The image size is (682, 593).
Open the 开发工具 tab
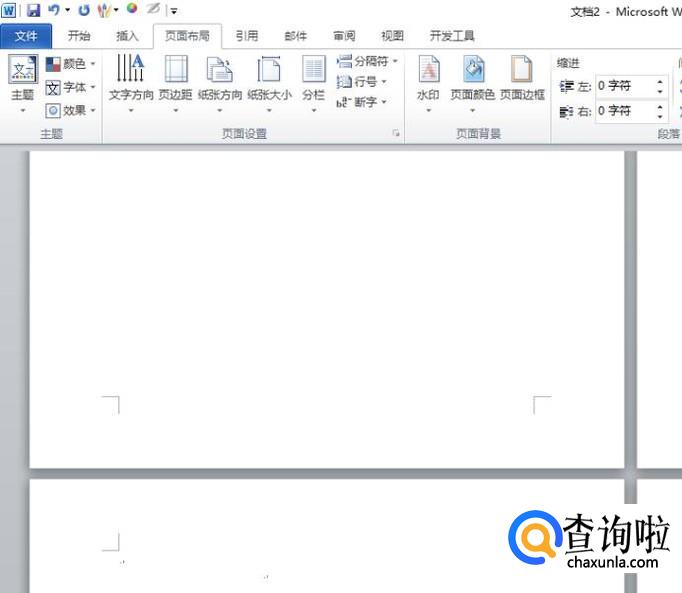451,36
